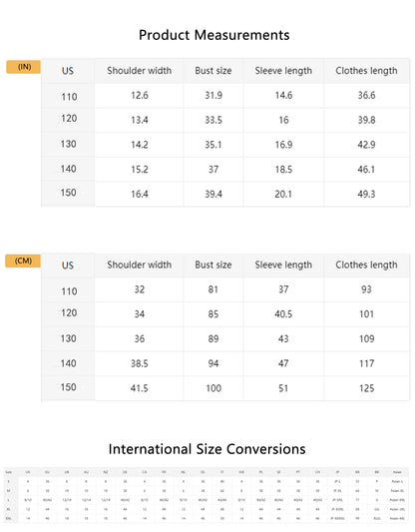Click Shoulder width header in inches table

[x=139, y=71]
